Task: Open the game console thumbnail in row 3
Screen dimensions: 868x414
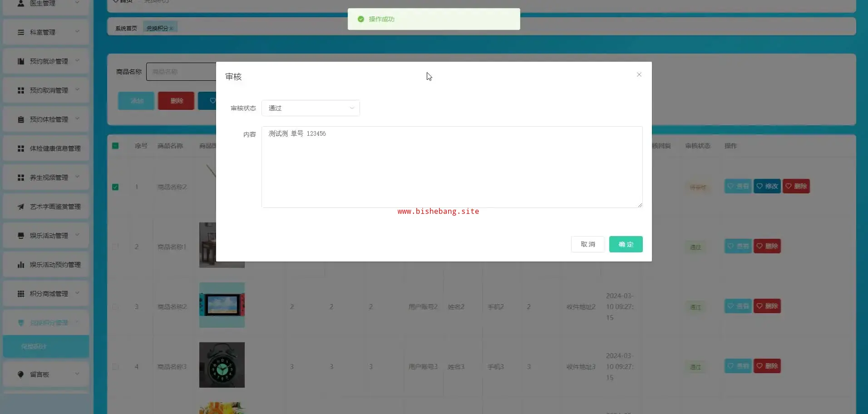Action: [222, 305]
